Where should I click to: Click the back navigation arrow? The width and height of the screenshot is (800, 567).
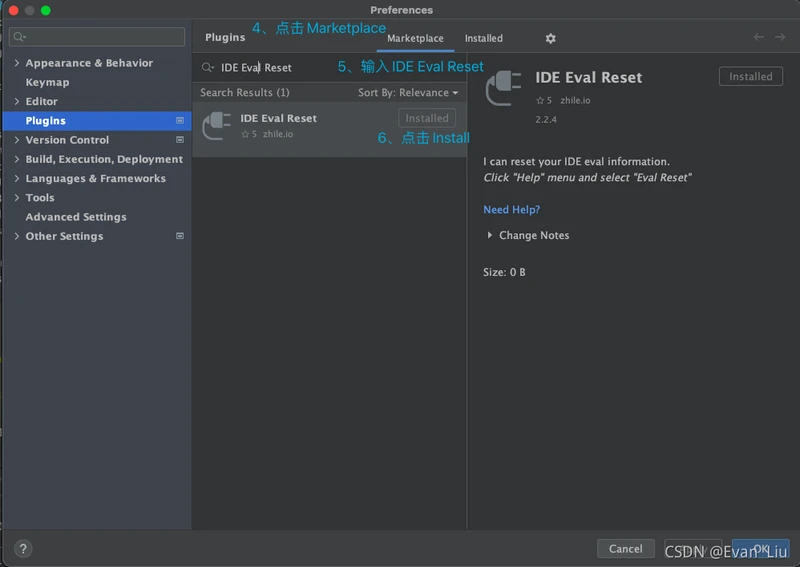pos(759,37)
